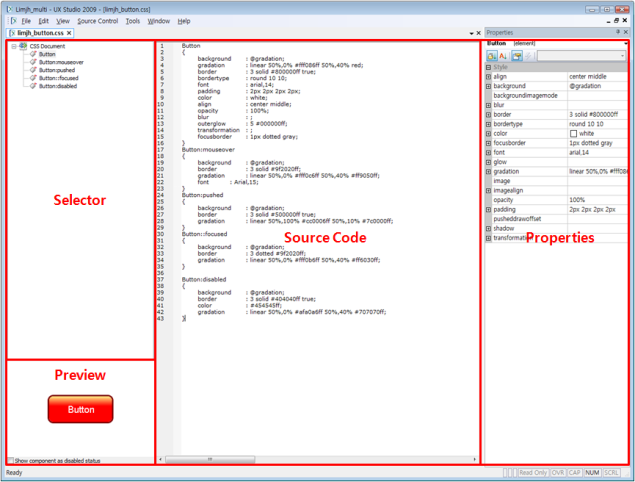Enable Show component as disabled status

(x=11, y=461)
